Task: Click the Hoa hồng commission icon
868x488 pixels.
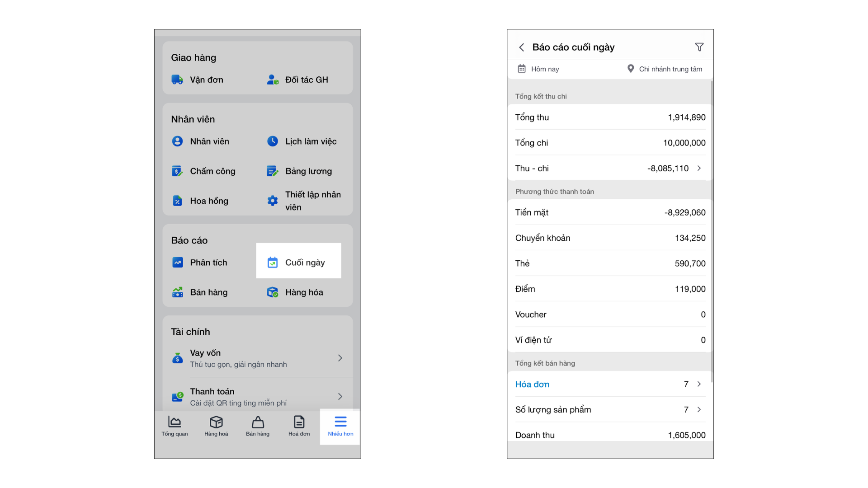Action: tap(177, 201)
